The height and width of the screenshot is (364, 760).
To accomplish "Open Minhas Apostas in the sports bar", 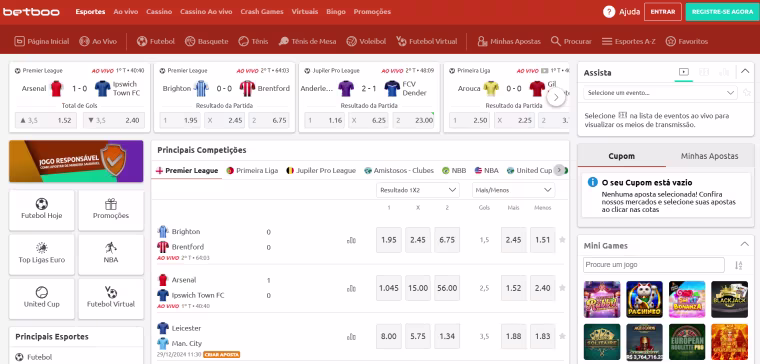I will pos(509,41).
